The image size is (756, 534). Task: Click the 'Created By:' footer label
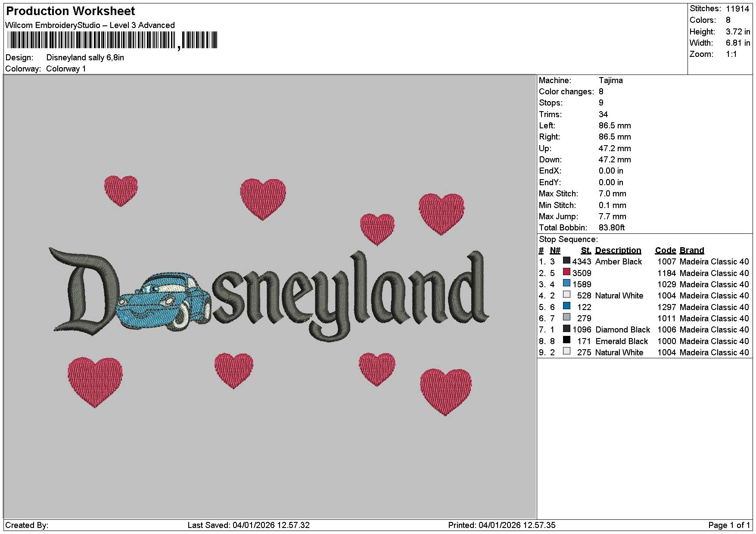tap(27, 525)
